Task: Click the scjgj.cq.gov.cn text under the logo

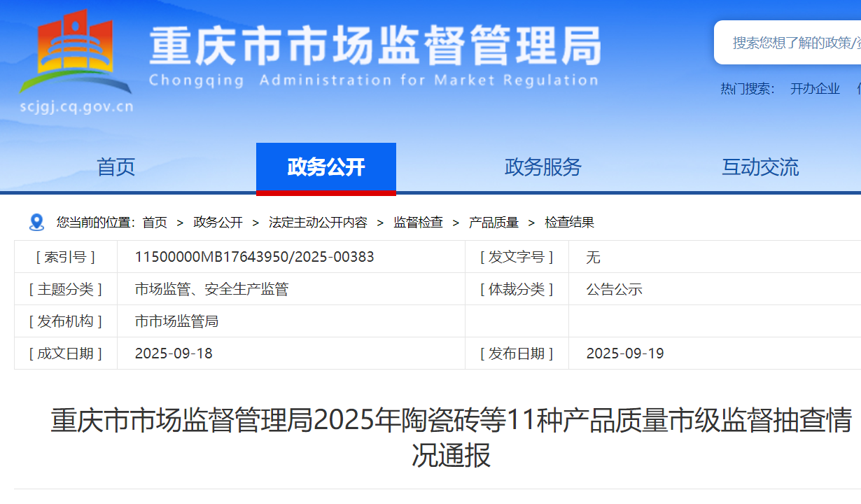Action: [x=76, y=107]
